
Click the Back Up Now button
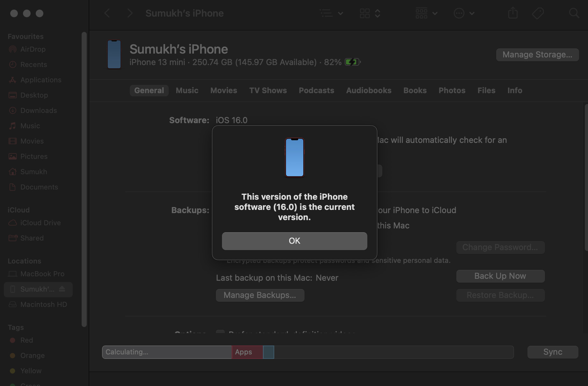click(x=500, y=276)
